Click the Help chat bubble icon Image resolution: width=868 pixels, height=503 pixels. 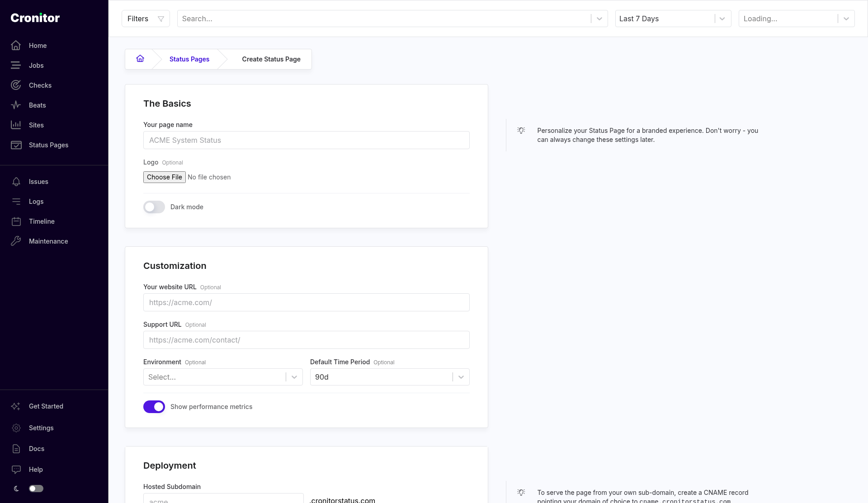pos(16,470)
